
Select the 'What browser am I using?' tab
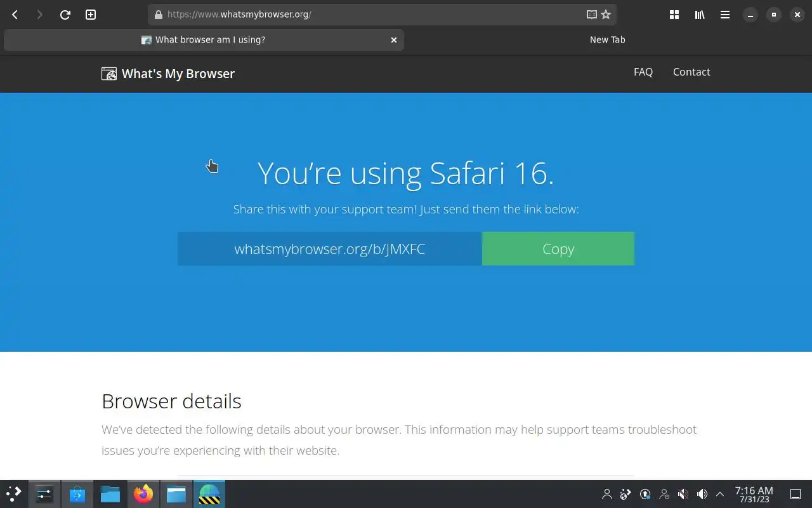[204, 40]
